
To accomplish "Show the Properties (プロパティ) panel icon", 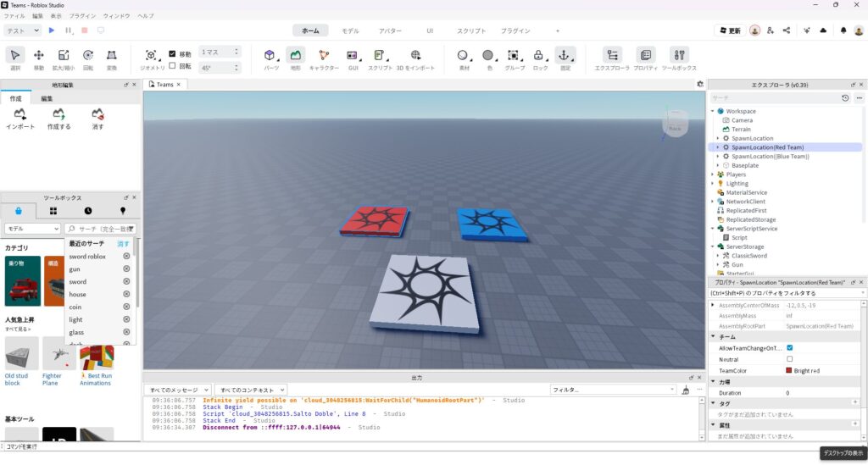I will pos(645,55).
